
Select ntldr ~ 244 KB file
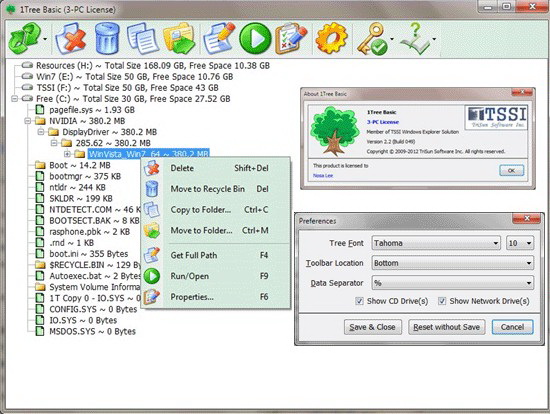point(71,187)
